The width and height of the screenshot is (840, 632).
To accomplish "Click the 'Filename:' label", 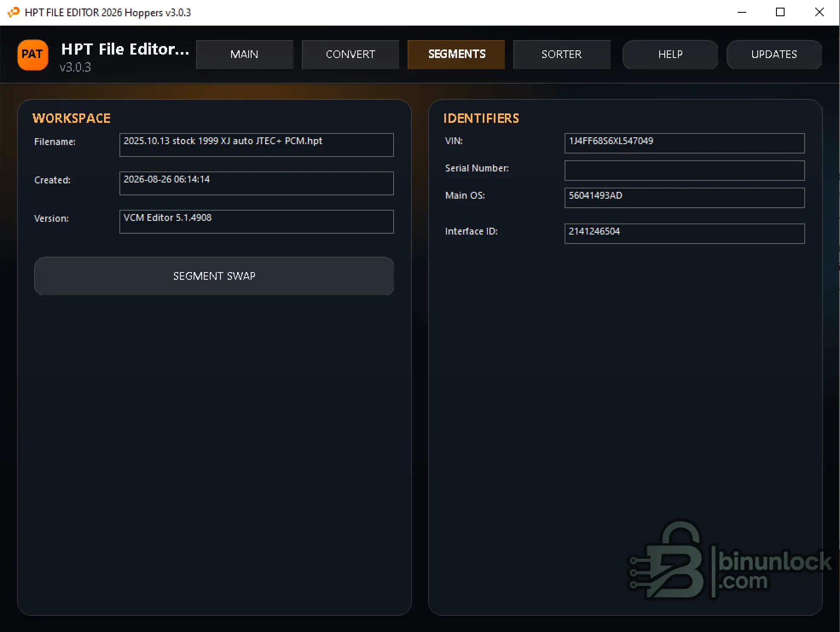I will coord(55,142).
